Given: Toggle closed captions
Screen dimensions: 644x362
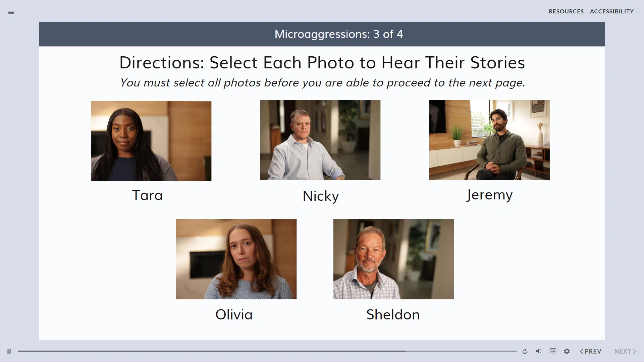Looking at the screenshot, I should 553,351.
